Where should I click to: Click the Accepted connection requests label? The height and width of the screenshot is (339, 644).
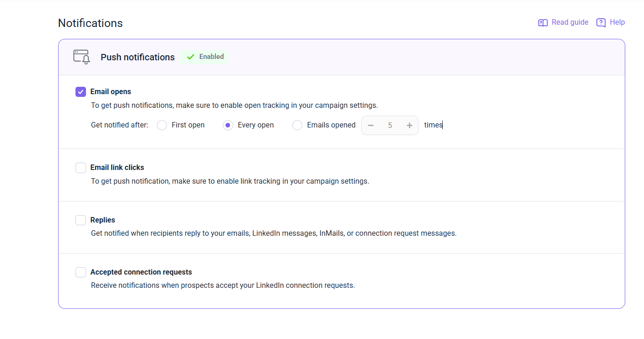click(141, 272)
